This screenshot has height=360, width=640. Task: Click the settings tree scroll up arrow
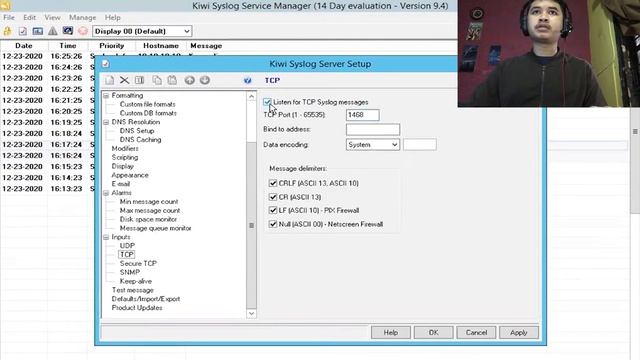point(251,96)
